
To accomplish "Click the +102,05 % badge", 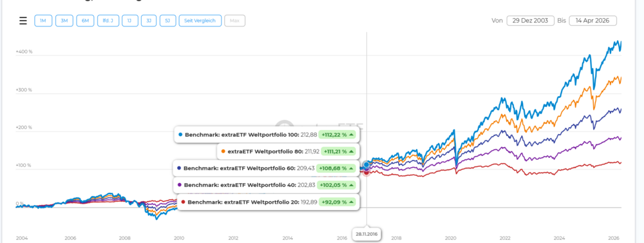I will click(336, 185).
